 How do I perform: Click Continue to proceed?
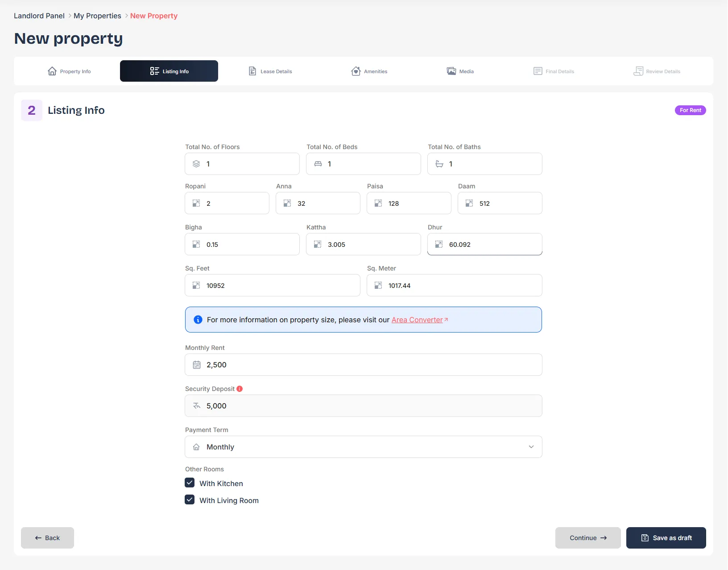pyautogui.click(x=588, y=538)
